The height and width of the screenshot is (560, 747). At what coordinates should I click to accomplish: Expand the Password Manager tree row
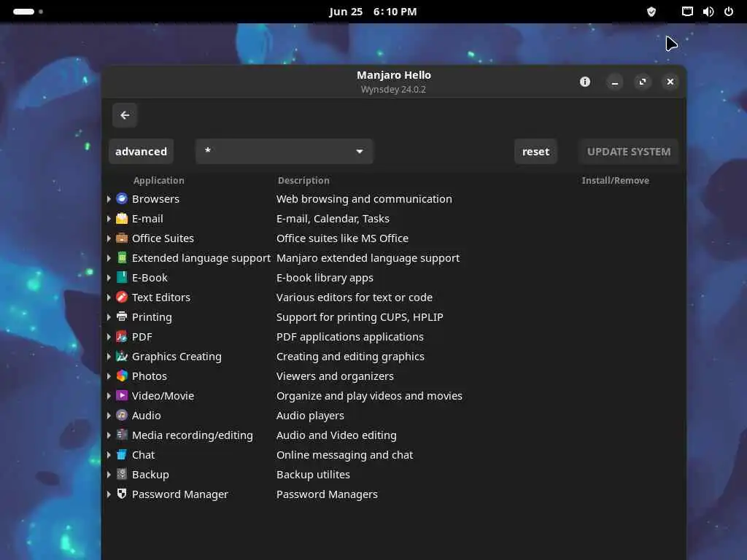point(109,494)
